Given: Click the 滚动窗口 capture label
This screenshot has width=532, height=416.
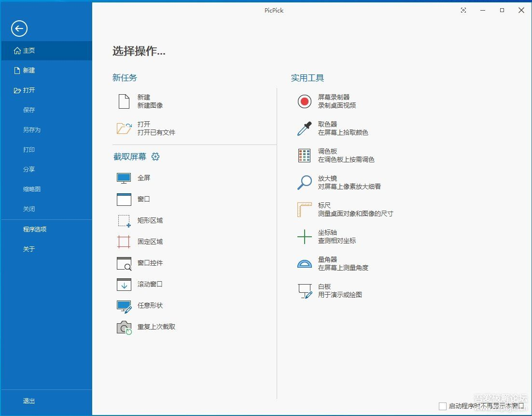Looking at the screenshot, I should [x=150, y=284].
